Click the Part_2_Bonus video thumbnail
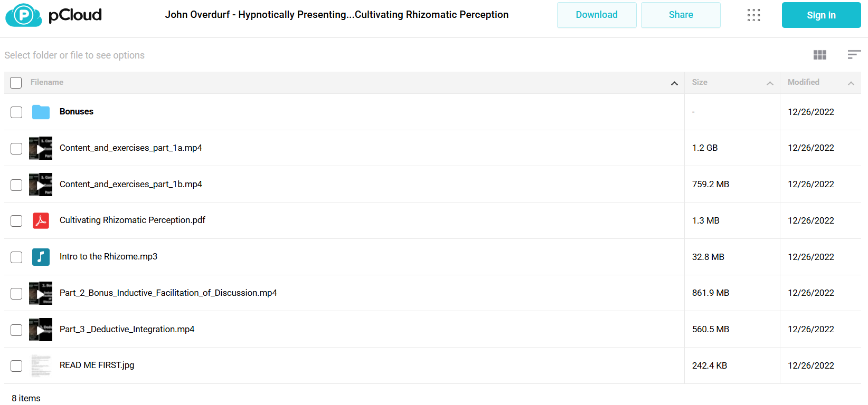The image size is (868, 405). tap(41, 293)
